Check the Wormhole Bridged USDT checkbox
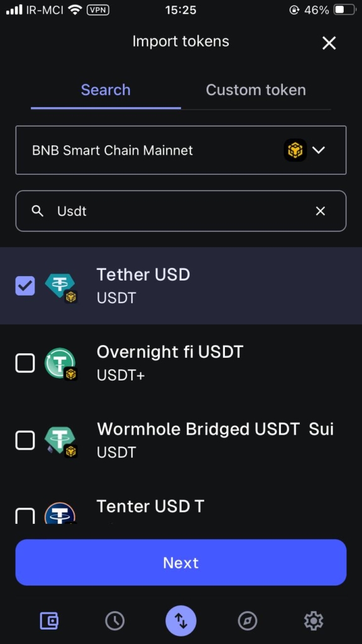 pyautogui.click(x=25, y=440)
